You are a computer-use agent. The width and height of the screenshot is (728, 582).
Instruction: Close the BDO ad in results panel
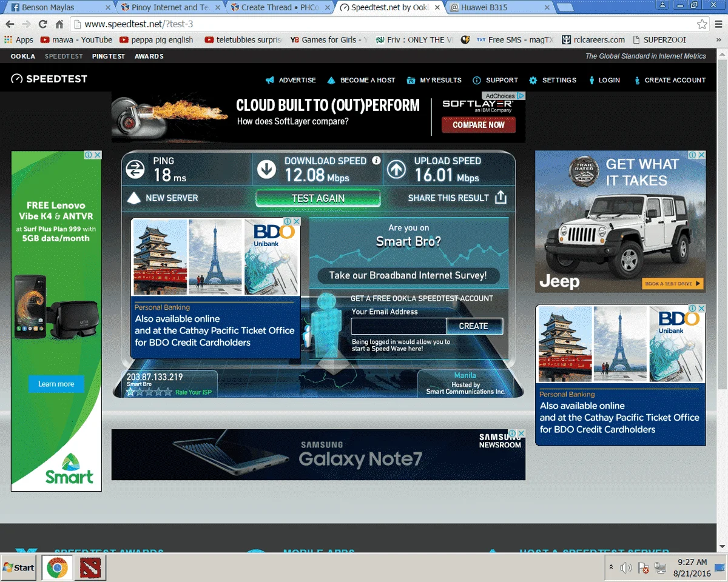point(297,222)
